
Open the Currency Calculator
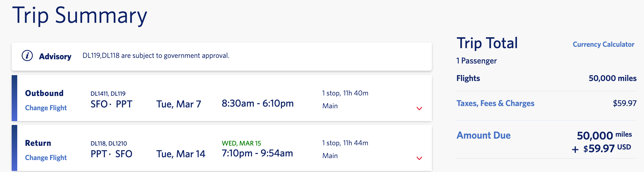[603, 45]
